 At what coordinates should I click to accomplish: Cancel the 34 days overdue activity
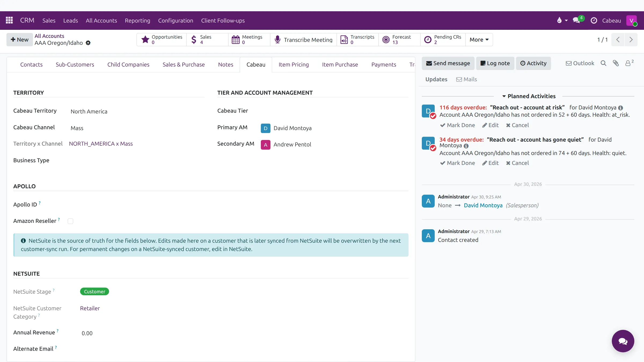pos(517,163)
